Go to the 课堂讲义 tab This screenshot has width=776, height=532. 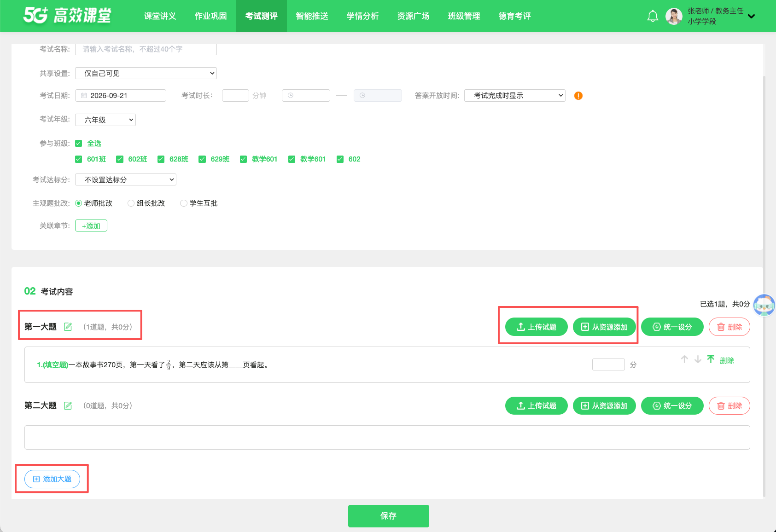point(160,16)
